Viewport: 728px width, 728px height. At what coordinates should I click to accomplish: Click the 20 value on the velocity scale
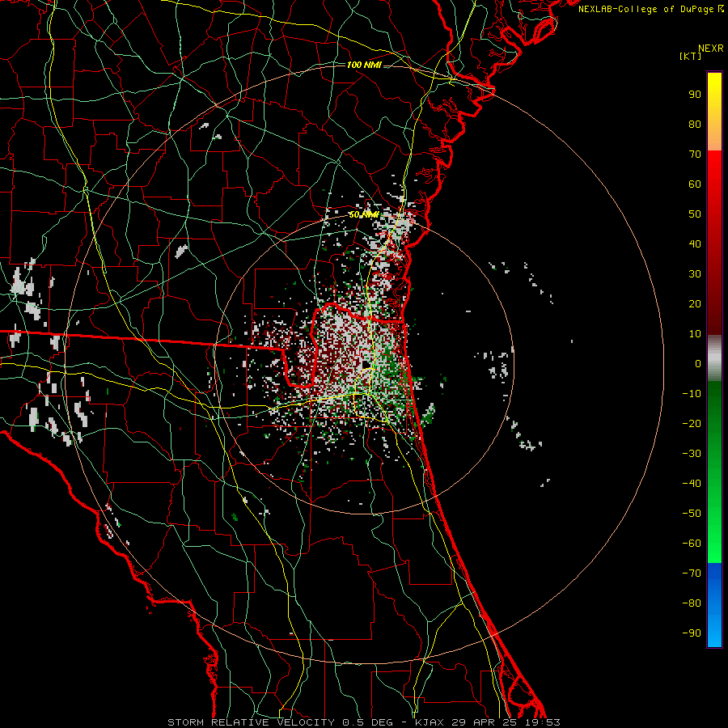[x=695, y=303]
